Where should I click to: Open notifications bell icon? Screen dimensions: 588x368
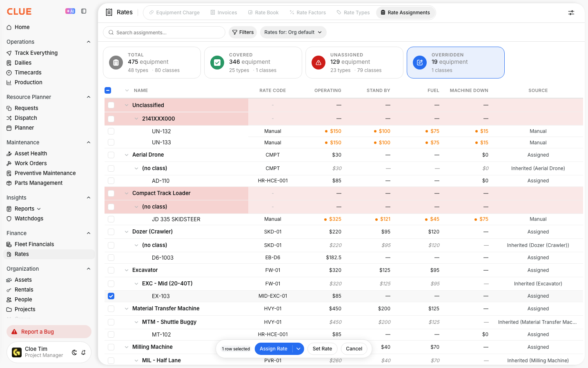pos(83,352)
